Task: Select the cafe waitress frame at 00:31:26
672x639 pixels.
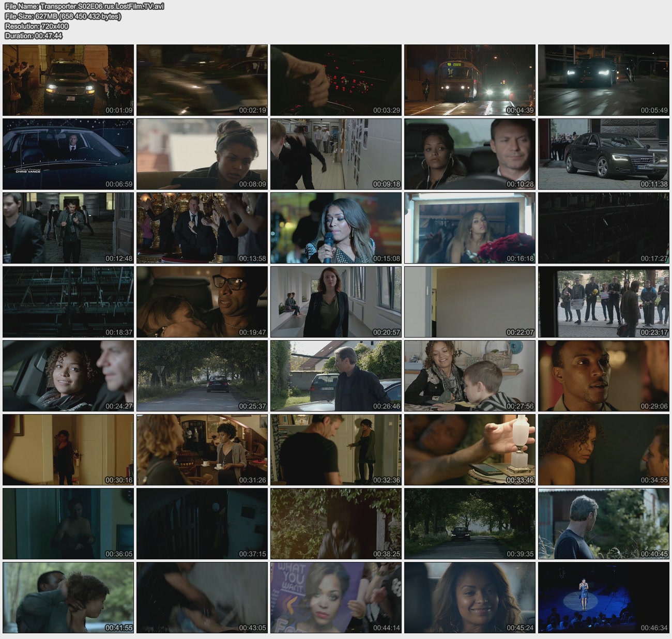Action: [x=202, y=450]
